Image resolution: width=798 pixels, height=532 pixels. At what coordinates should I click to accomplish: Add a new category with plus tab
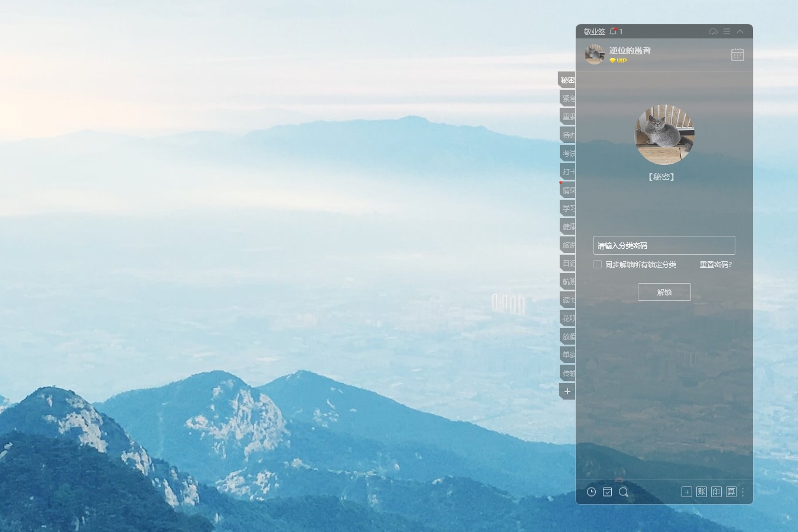tap(567, 391)
